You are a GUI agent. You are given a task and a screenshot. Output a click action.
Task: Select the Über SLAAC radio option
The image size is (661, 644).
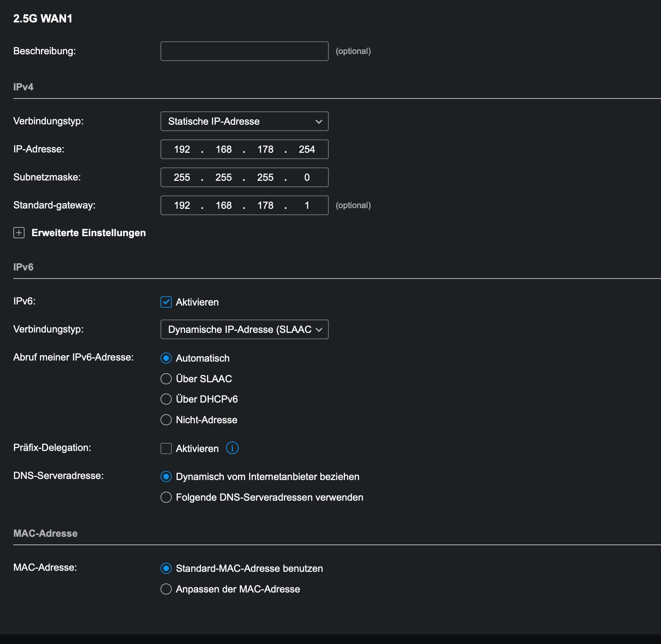tap(166, 379)
